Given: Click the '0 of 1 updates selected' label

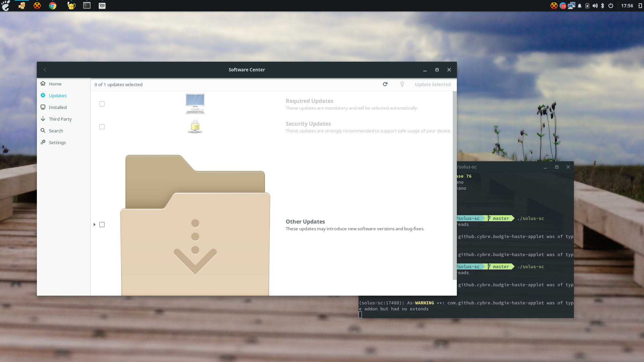Looking at the screenshot, I should (x=118, y=84).
